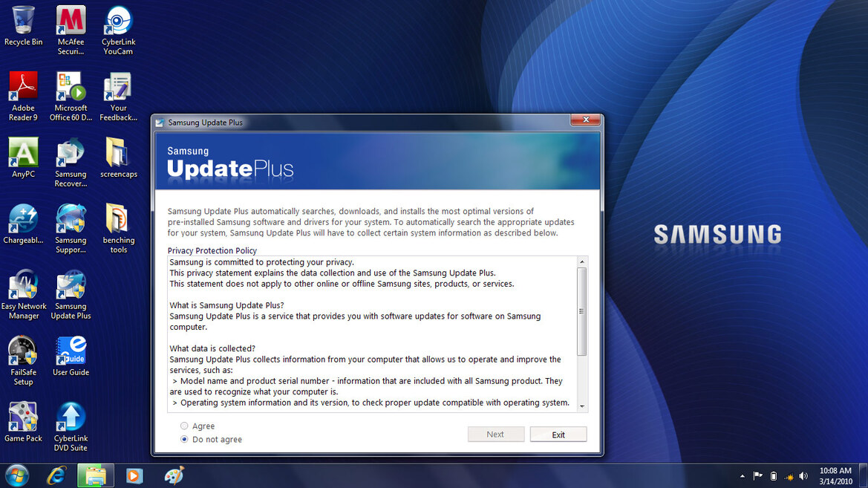This screenshot has width=868, height=488.
Task: Select the benching tools folder
Action: pos(119,229)
